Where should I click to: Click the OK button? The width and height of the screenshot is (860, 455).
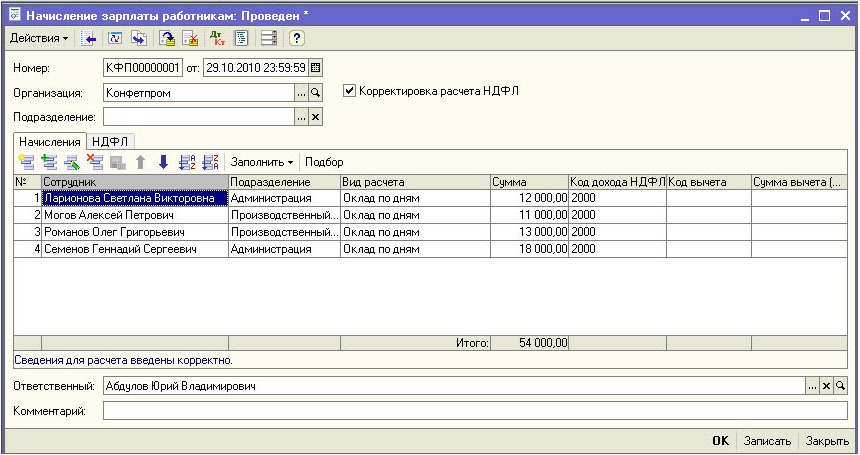(721, 441)
